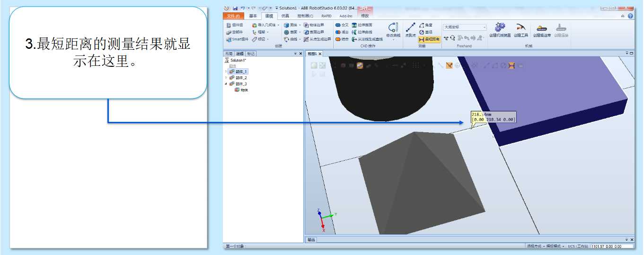Image resolution: width=644 pixels, height=255 pixels.
Task: Open the 输出 output panel tab
Action: tap(311, 239)
